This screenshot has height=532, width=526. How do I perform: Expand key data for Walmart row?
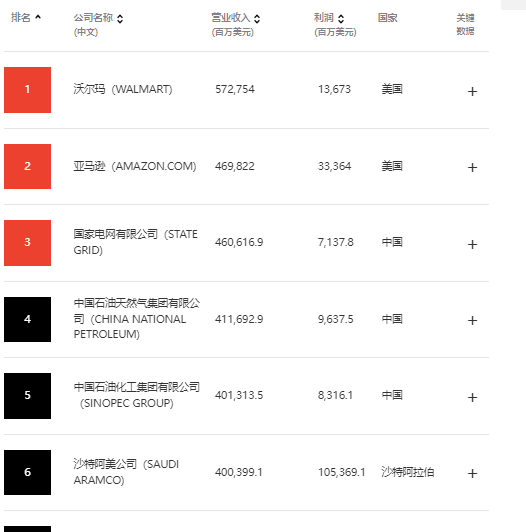click(472, 91)
